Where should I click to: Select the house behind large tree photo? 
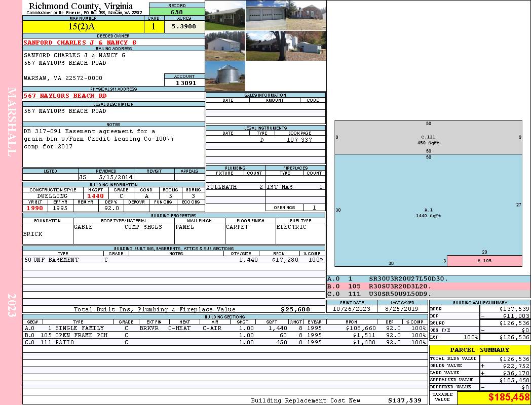tap(265, 46)
